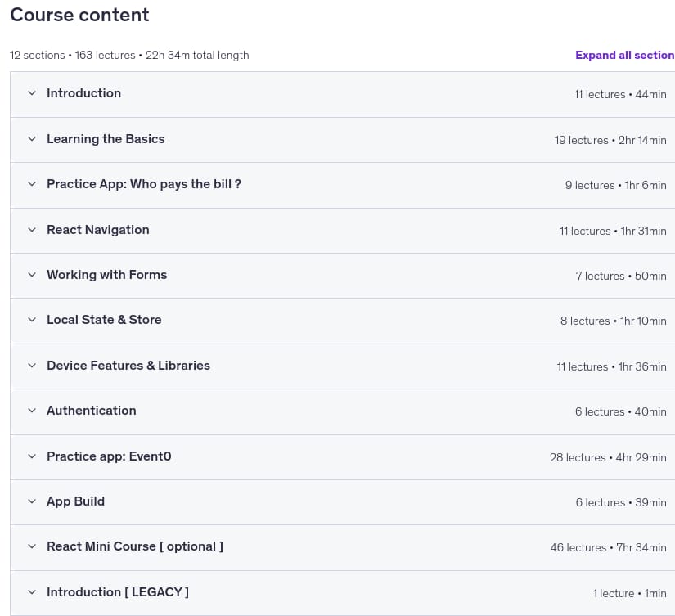Open Device Features & Libraries title
Image resolution: width=675 pixels, height=616 pixels.
click(x=128, y=366)
